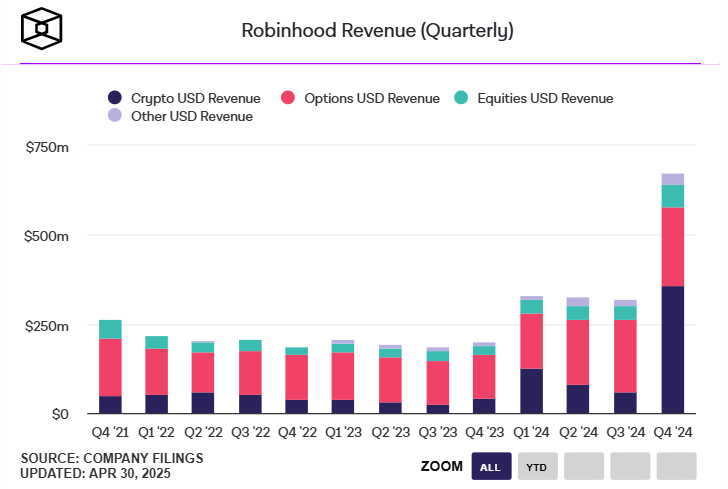Image resolution: width=728 pixels, height=489 pixels.
Task: Click Q4 '21 equities bar segment
Action: coord(110,329)
